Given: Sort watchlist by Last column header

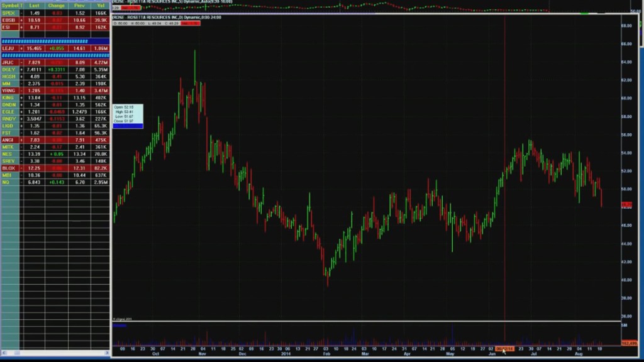Looking at the screenshot, I should click(x=34, y=6).
